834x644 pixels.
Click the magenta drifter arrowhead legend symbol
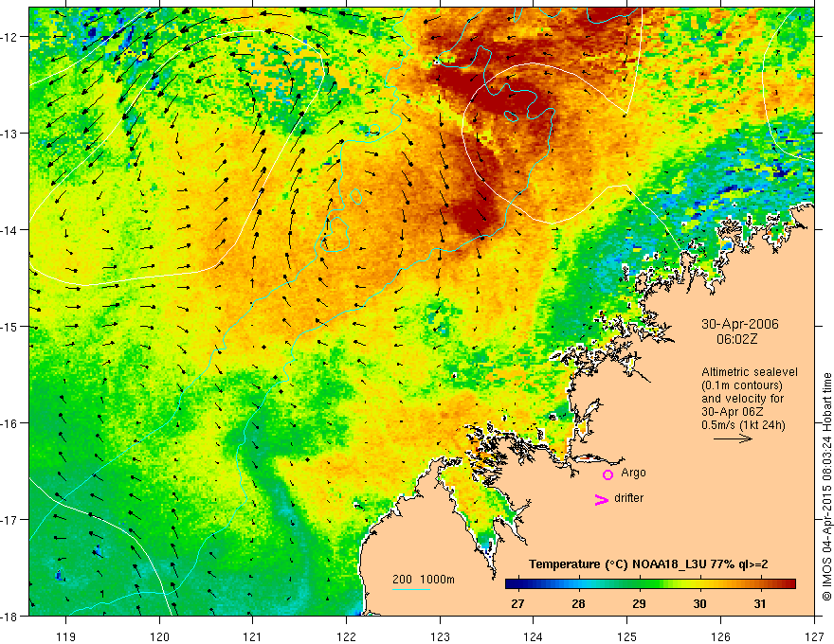pyautogui.click(x=602, y=499)
